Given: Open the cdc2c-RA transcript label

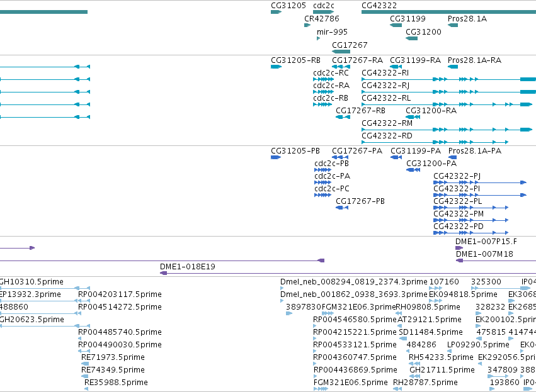Looking at the screenshot, I should (x=331, y=86).
